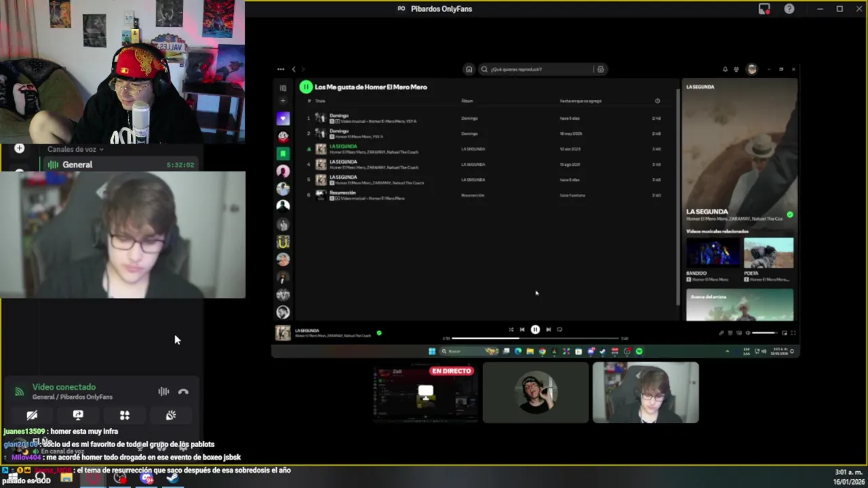868x488 pixels.
Task: Sort by Fecha en que se agregó
Action: 580,101
